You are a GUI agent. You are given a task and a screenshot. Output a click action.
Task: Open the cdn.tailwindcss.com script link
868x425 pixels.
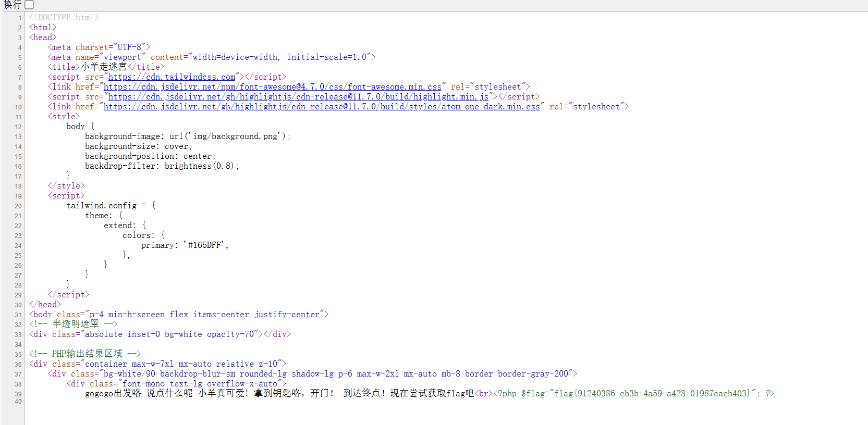click(x=172, y=77)
